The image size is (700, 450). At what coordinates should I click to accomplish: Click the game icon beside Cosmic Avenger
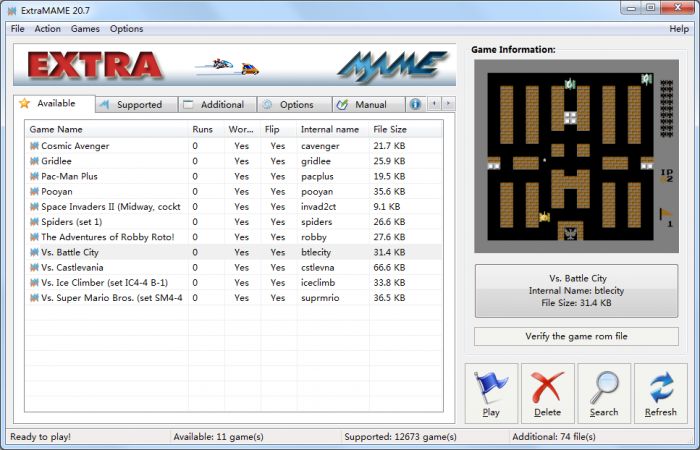(x=34, y=146)
